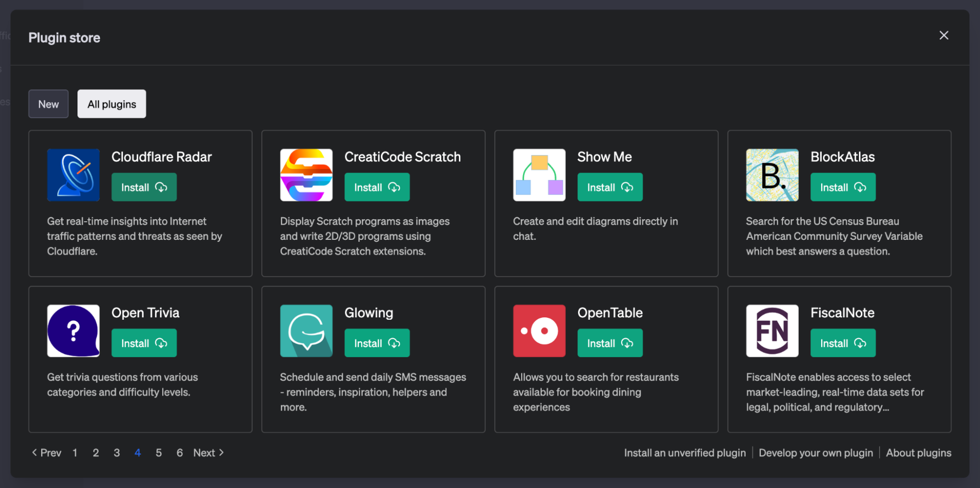This screenshot has height=488, width=980.
Task: Install the Open Trivia plugin
Action: tap(144, 343)
